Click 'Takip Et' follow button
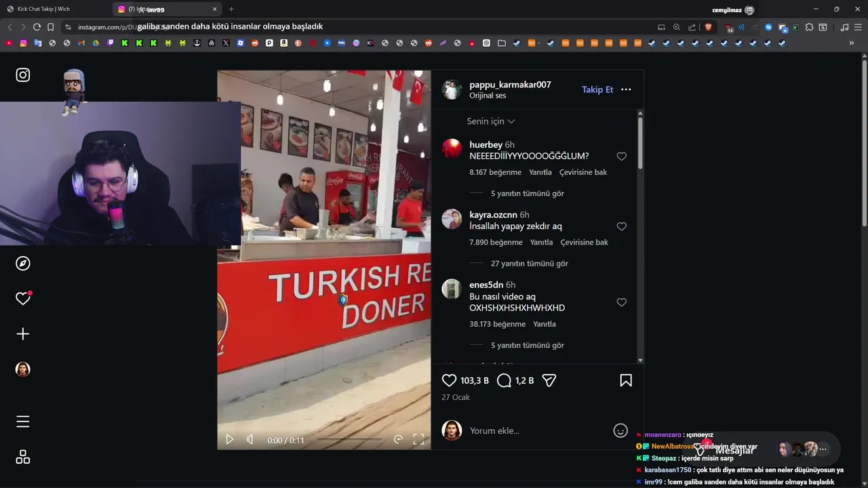868x488 pixels. (597, 89)
